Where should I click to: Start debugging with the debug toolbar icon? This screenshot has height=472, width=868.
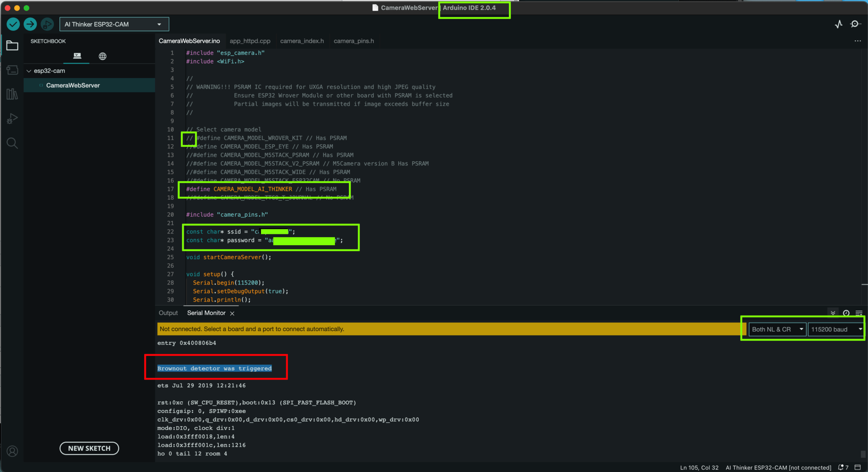tap(47, 24)
